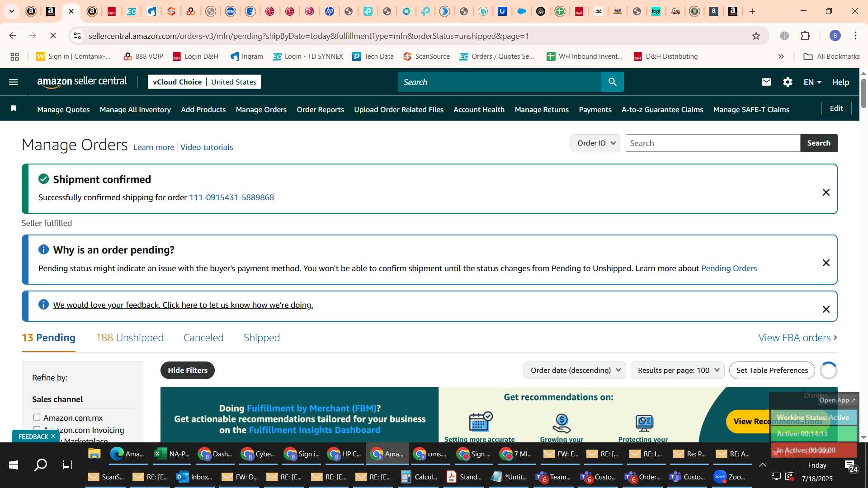The width and height of the screenshot is (868, 488).
Task: Expand View FBA orders link
Action: pos(797,338)
